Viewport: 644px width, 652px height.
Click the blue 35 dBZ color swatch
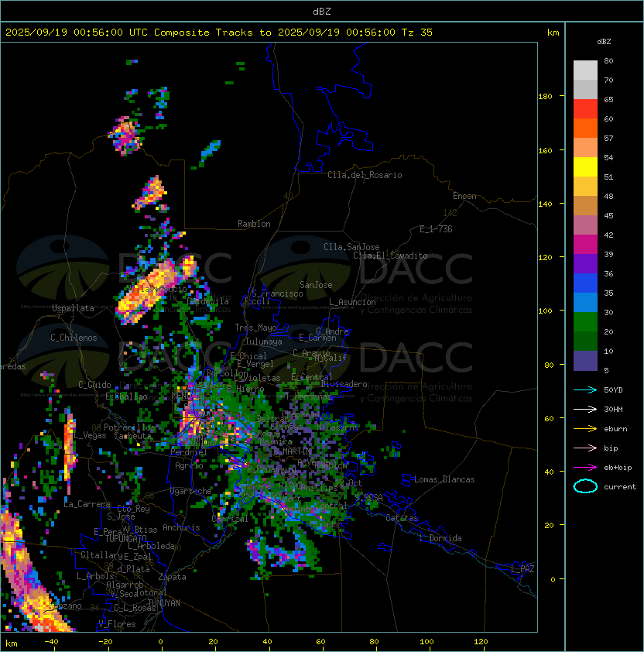pos(585,283)
